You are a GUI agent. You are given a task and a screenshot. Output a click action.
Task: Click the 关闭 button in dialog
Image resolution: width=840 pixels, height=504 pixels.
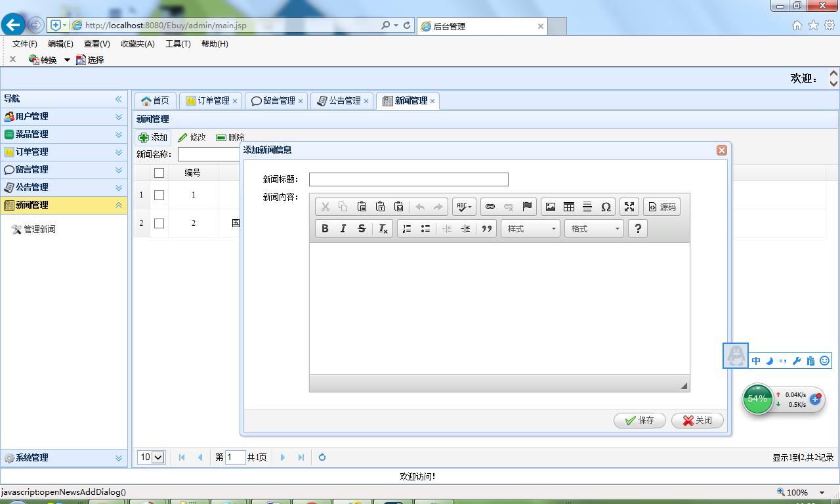point(698,421)
